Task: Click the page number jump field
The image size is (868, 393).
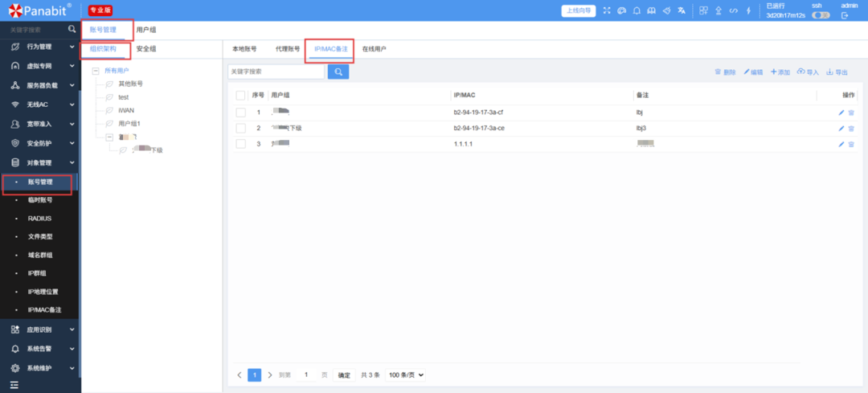Action: (x=306, y=375)
